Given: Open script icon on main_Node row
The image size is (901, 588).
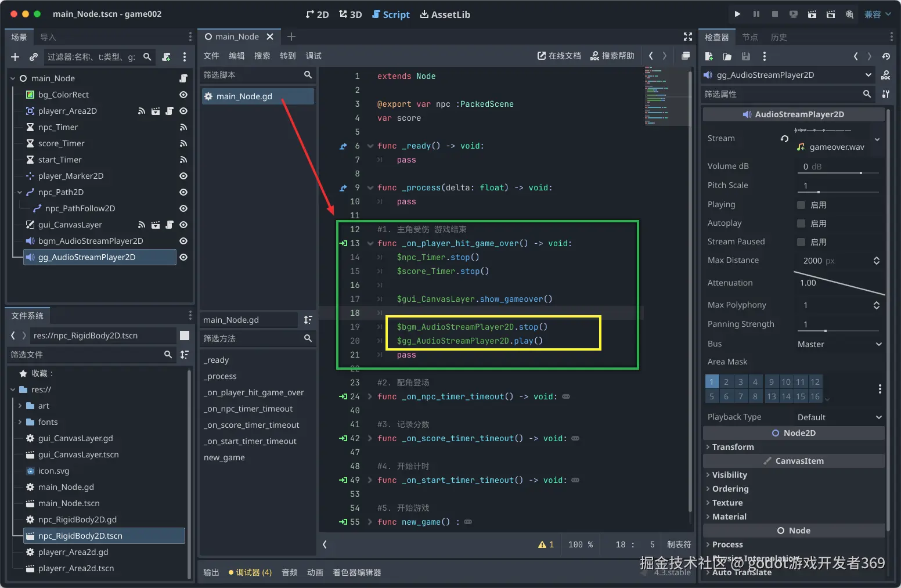Looking at the screenshot, I should (x=183, y=78).
